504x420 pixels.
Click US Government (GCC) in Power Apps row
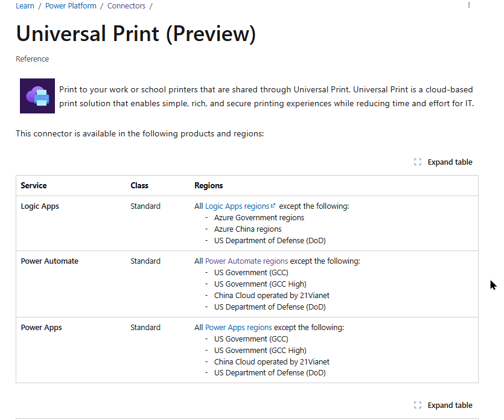[251, 339]
